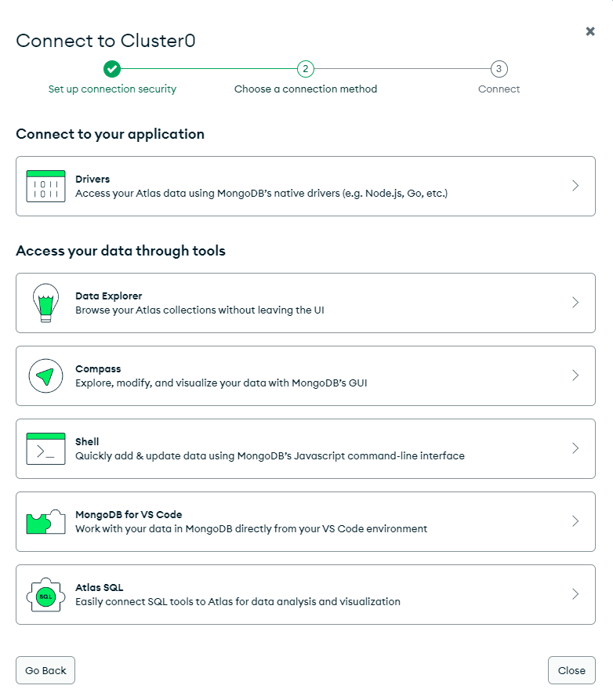This screenshot has height=700, width=613.
Task: Click the Close button
Action: point(571,670)
